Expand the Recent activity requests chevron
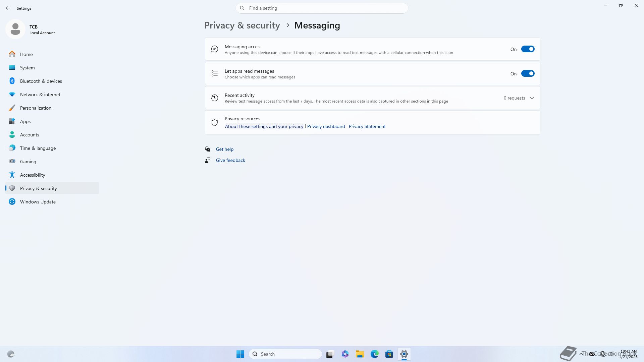The height and width of the screenshot is (362, 644). coord(532,98)
